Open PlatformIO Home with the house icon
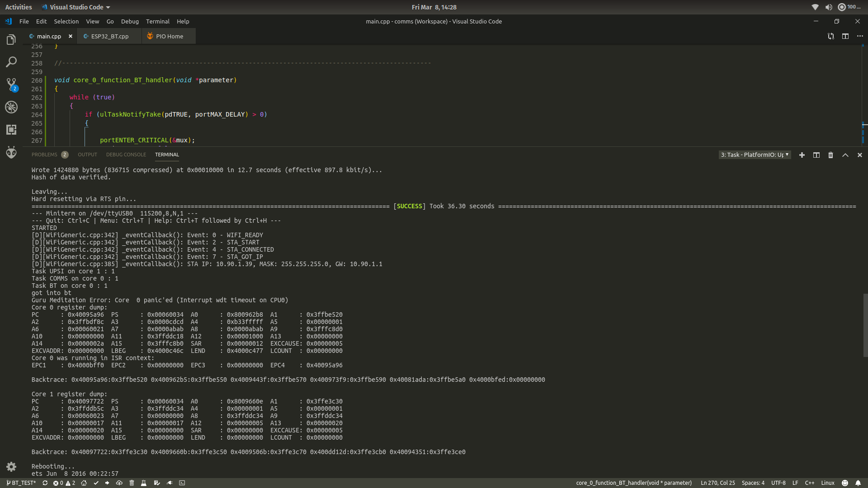 pos(84,483)
